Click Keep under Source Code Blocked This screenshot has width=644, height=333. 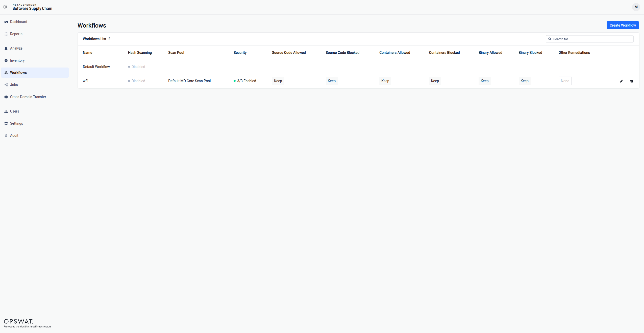tap(332, 81)
